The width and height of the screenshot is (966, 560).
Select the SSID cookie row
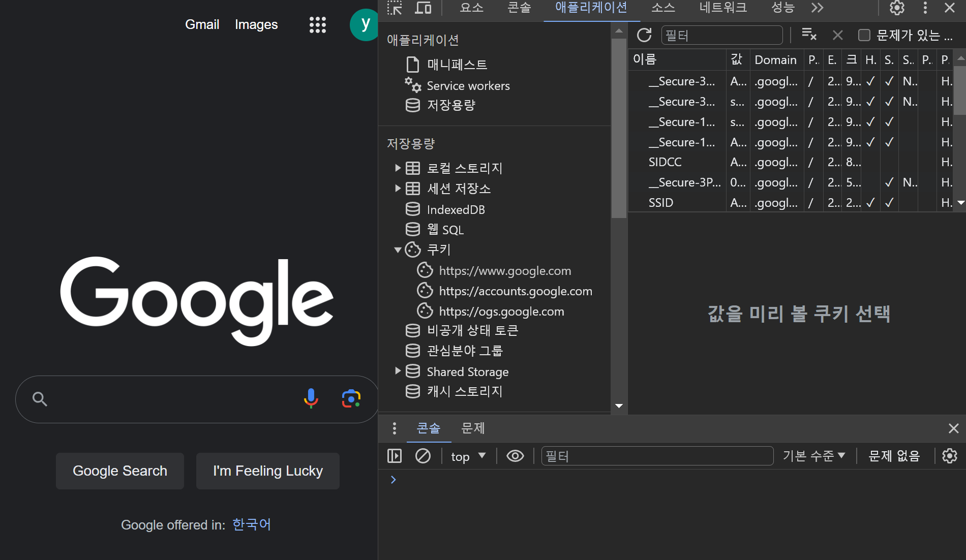[x=791, y=203]
